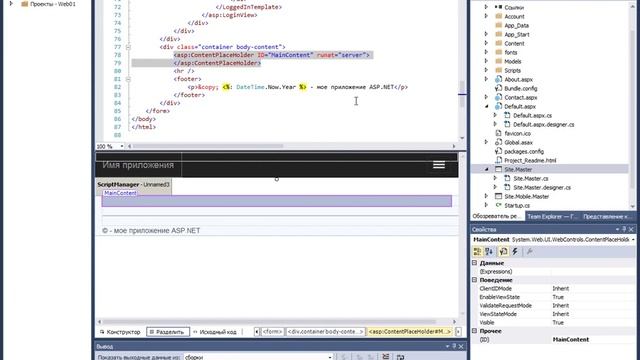
Task: Click the Categorized view icon in Properties
Action: 477,252
